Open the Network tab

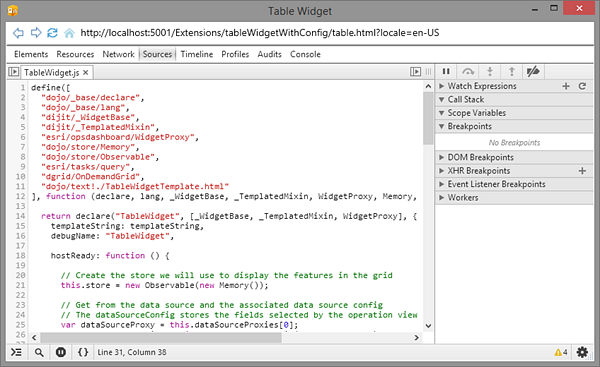pos(118,54)
